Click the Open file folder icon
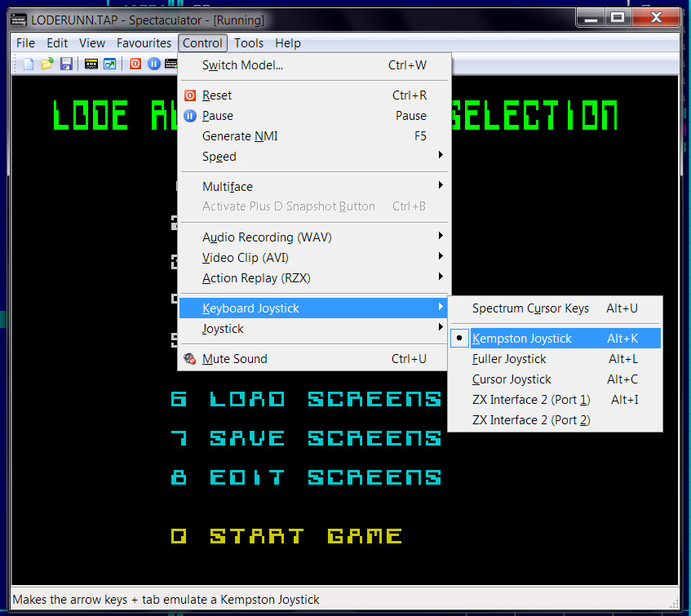The height and width of the screenshot is (616, 691). coord(47,64)
